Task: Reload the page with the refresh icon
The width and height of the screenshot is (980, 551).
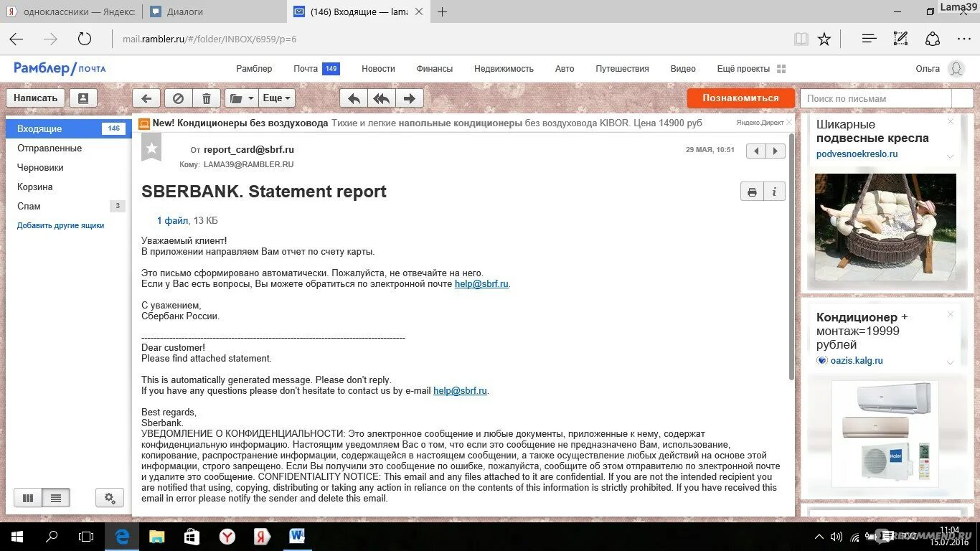Action: tap(85, 39)
